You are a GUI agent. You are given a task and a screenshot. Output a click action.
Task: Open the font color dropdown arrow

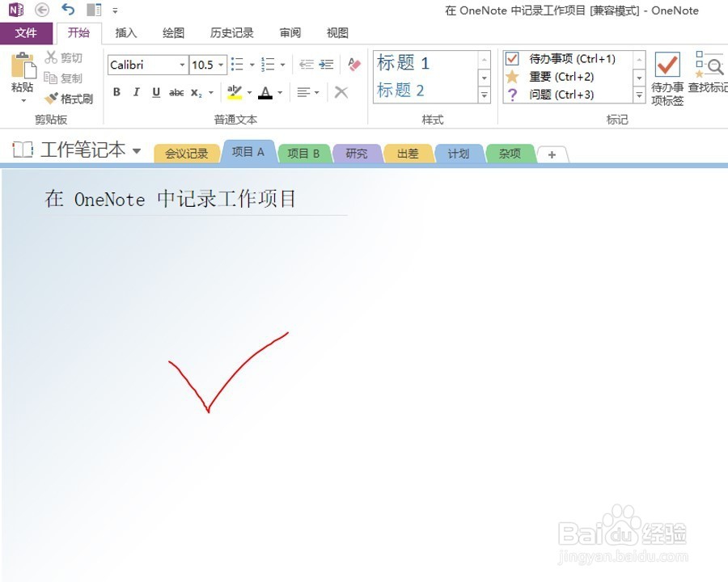click(280, 92)
